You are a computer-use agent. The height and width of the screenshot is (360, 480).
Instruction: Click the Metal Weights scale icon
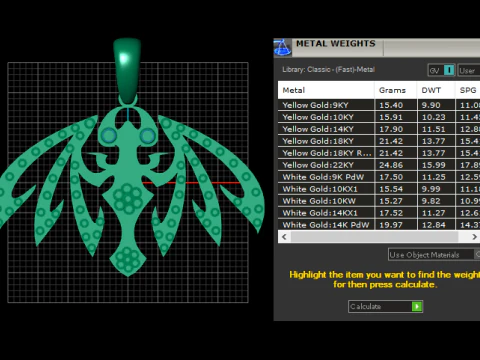[x=282, y=48]
